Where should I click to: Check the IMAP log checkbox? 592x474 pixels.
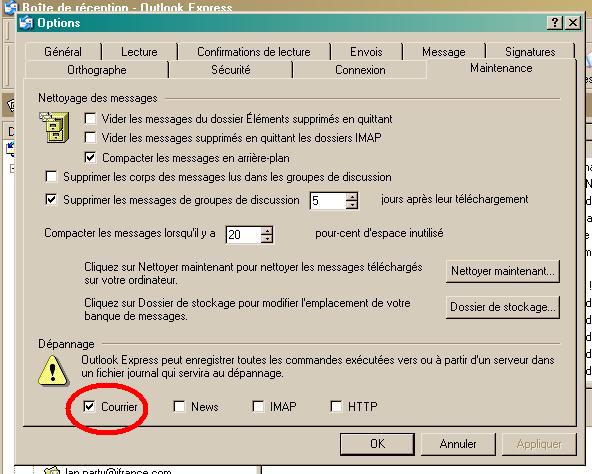tap(258, 406)
